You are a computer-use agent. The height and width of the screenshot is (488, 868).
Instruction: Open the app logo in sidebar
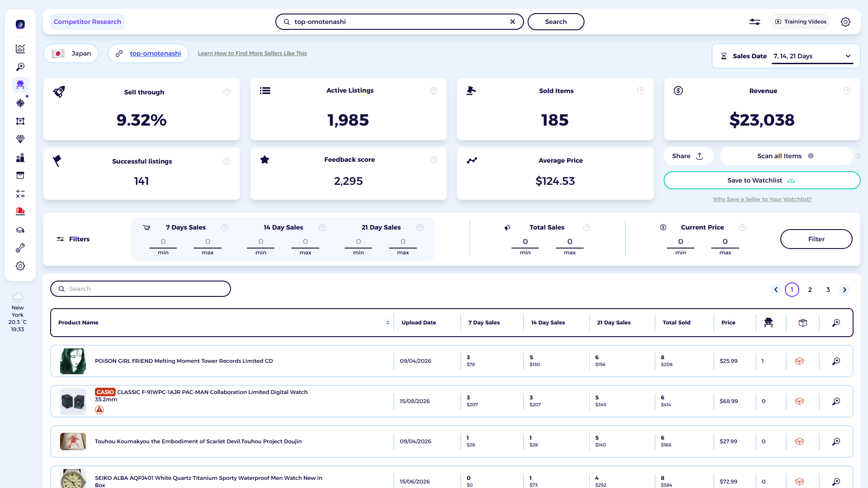click(x=20, y=24)
